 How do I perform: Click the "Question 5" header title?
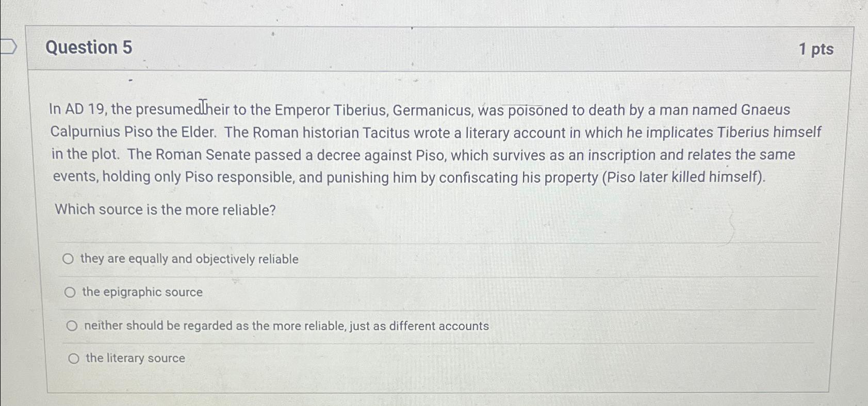89,47
